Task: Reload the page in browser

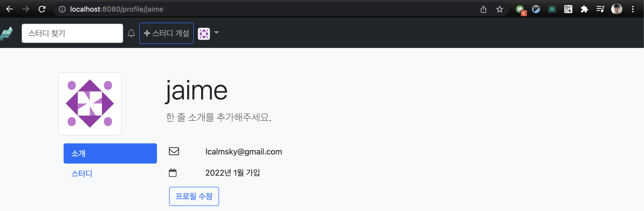Action: (42, 9)
